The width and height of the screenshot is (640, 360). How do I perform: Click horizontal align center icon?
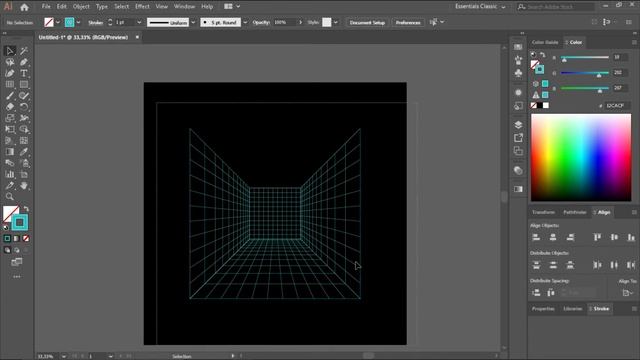click(x=553, y=237)
